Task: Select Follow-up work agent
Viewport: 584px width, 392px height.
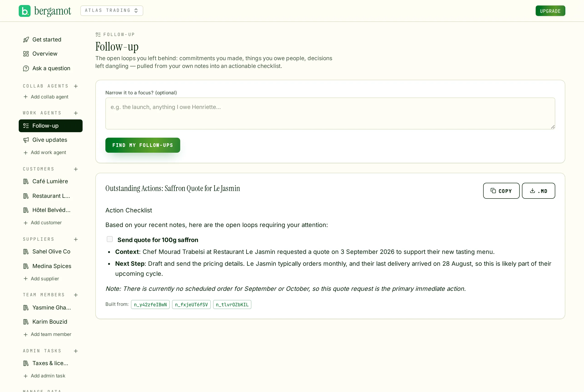Action: pyautogui.click(x=51, y=126)
